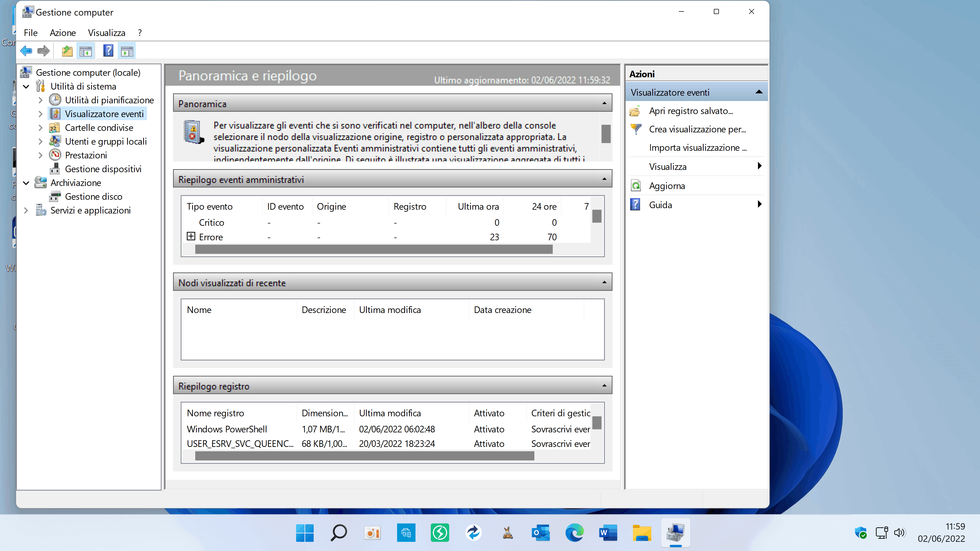Collapse the Nodi visualizzati di recente section
Viewport: 980px width, 551px height.
pyautogui.click(x=604, y=283)
